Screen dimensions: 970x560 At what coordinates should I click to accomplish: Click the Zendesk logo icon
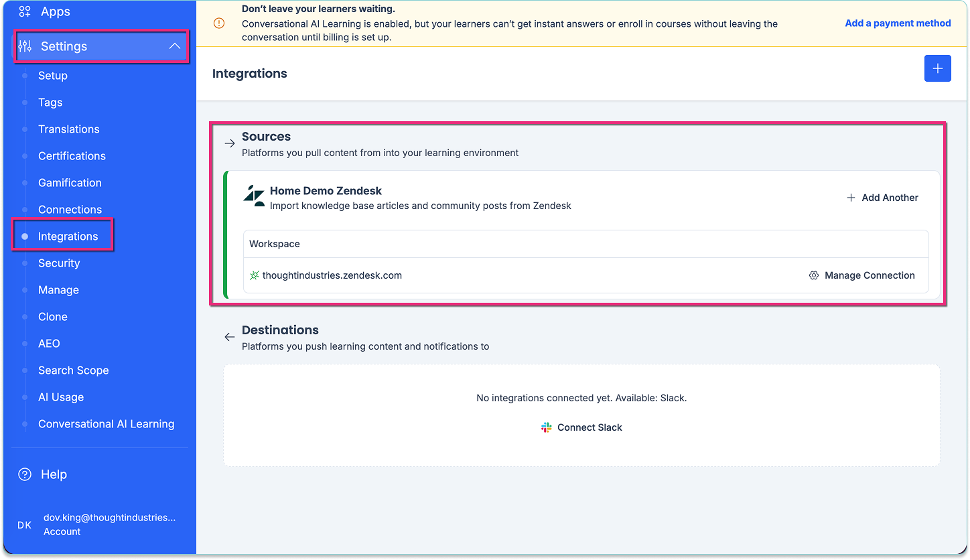coord(254,196)
